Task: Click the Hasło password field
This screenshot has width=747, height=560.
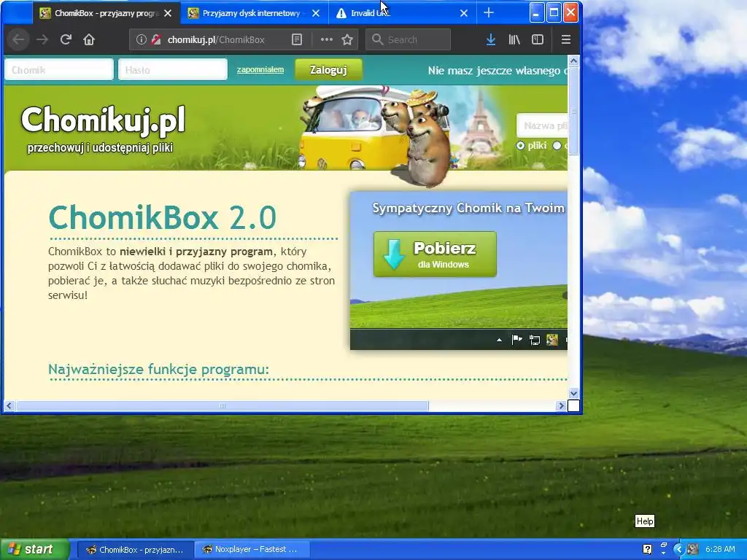Action: tap(172, 69)
